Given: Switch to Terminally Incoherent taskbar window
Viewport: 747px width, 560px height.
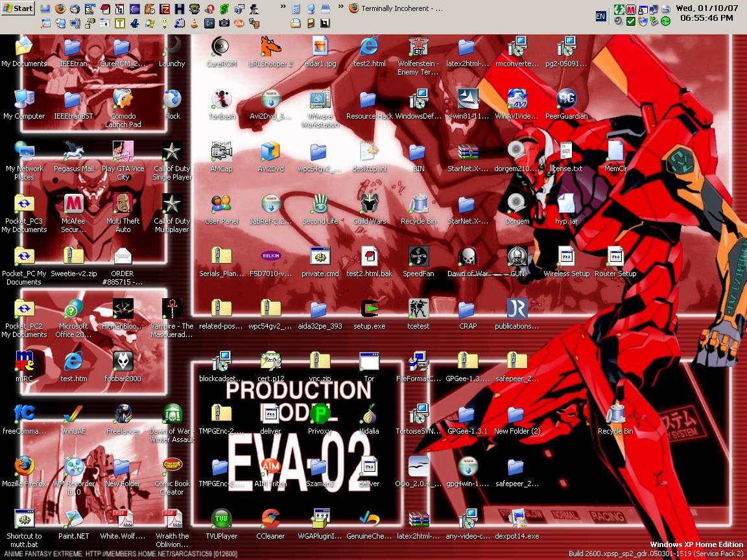Looking at the screenshot, I should pos(397,8).
